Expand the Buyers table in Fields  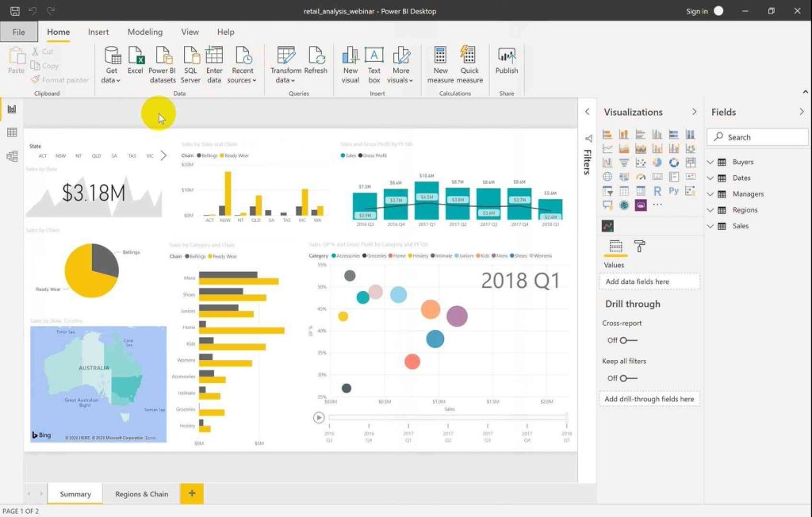[710, 162]
